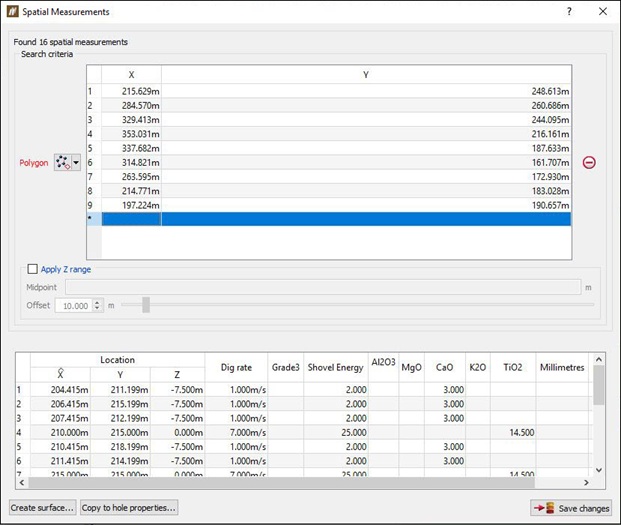
Task: Click the CaO column header
Action: pos(445,367)
